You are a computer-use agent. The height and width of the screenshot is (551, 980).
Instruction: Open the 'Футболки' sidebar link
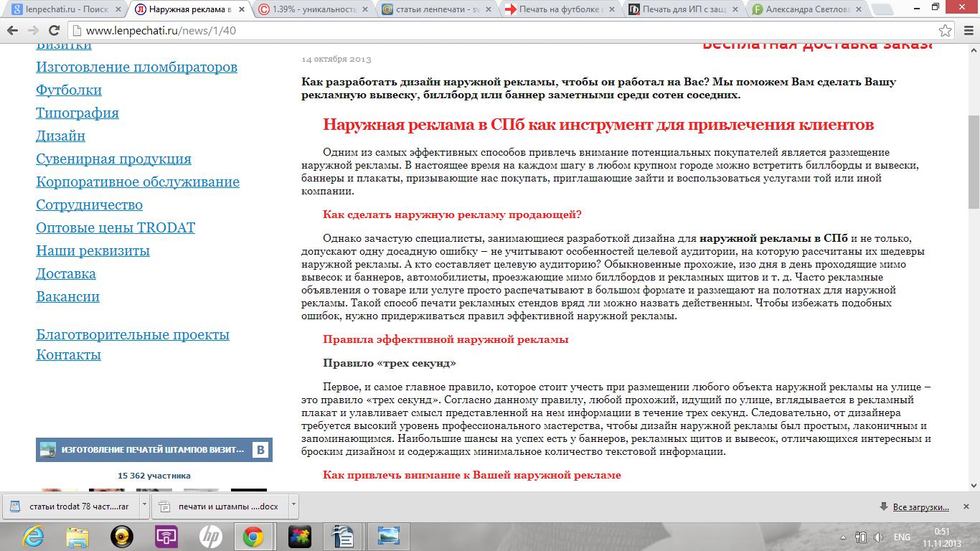(69, 90)
